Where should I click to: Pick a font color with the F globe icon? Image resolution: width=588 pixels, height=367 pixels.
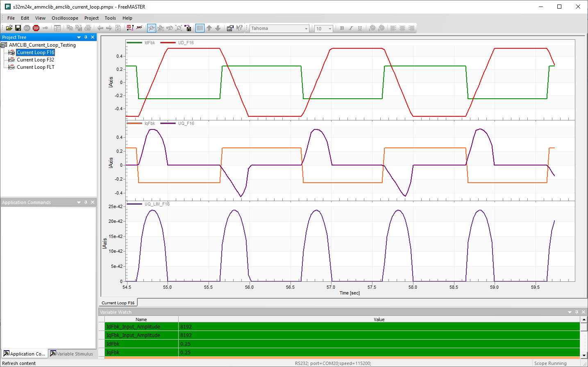(372, 28)
